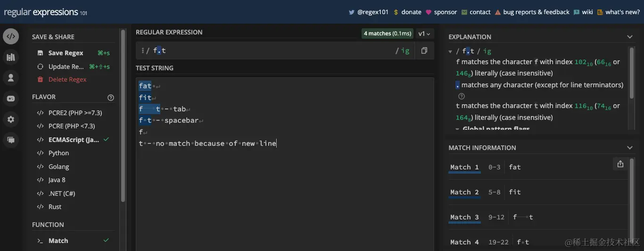Click the Match function prompt icon
This screenshot has height=251, width=644.
(40, 241)
